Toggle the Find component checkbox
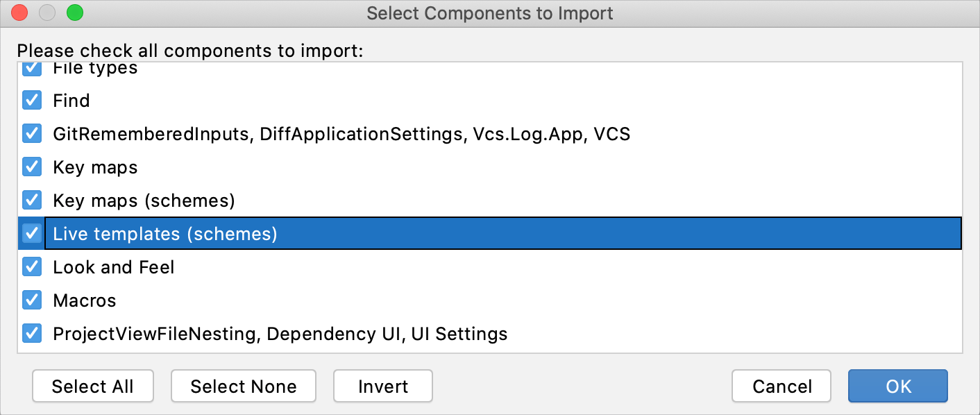 point(31,100)
